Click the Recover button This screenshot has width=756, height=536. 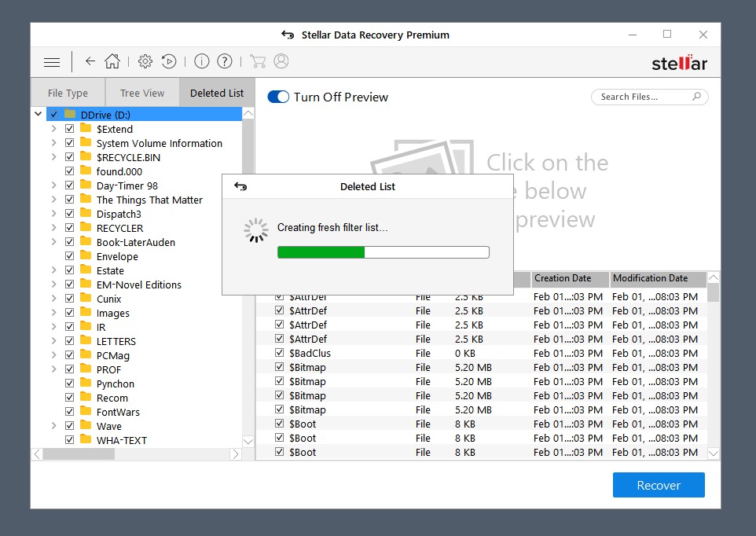pos(659,485)
